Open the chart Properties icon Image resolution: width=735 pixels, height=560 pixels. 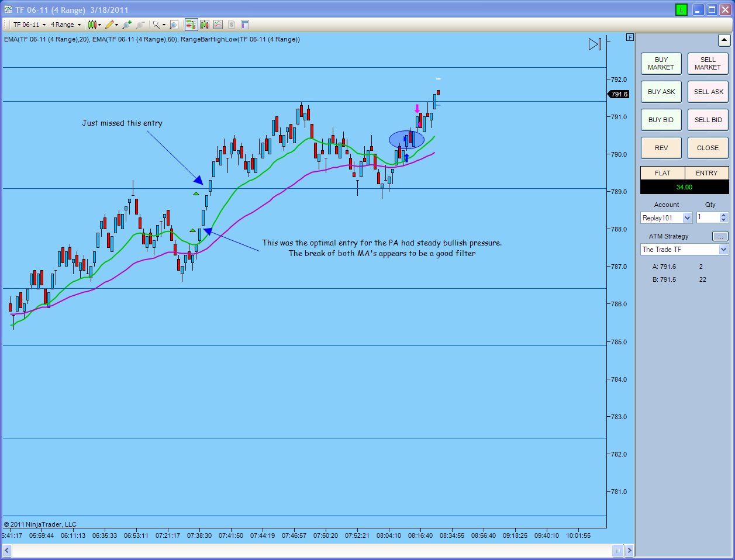pos(245,25)
